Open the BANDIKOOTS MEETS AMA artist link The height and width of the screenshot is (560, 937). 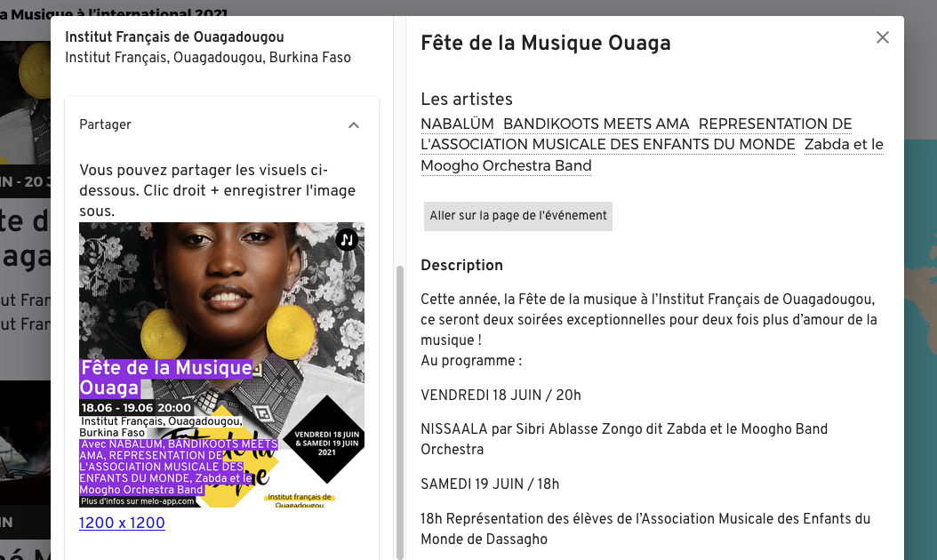[596, 124]
